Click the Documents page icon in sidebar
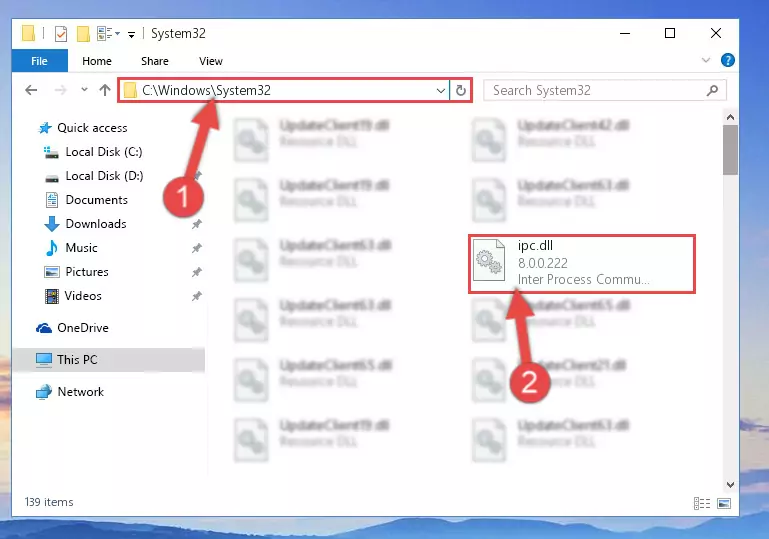 click(51, 200)
